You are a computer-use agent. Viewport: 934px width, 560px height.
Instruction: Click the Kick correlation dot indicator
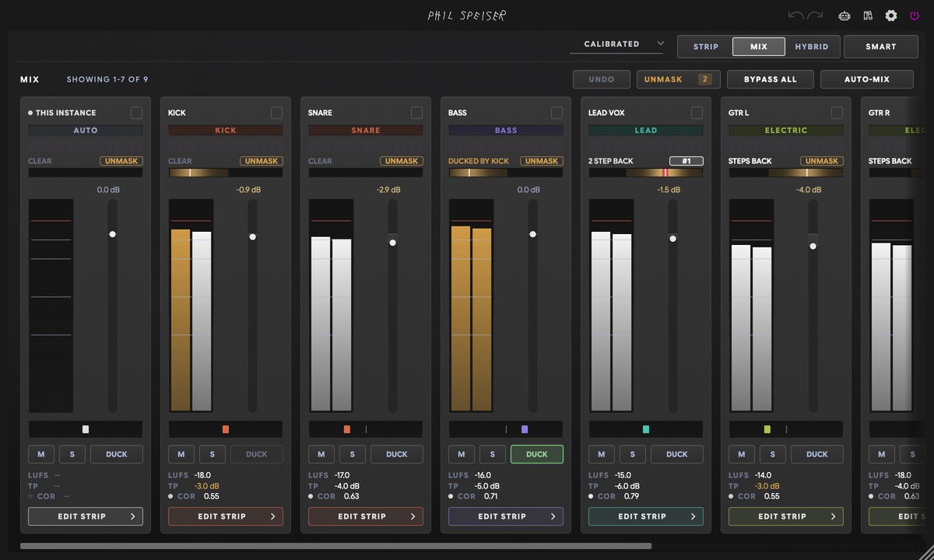[x=171, y=496]
